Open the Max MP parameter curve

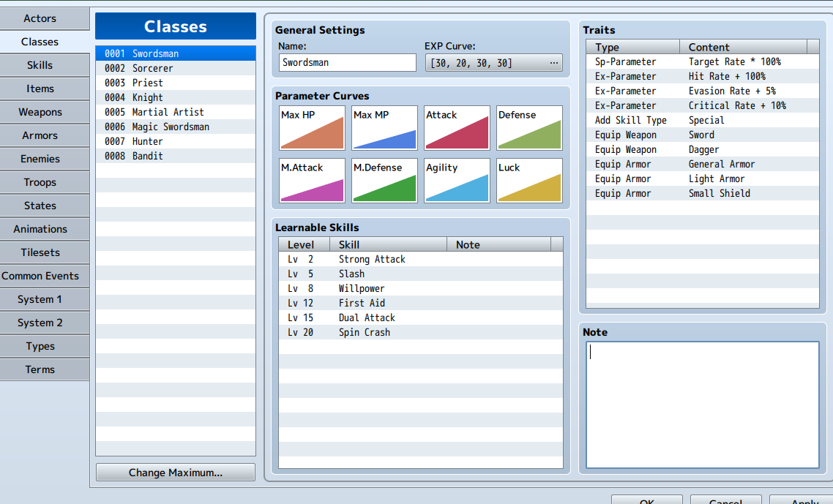[x=384, y=128]
